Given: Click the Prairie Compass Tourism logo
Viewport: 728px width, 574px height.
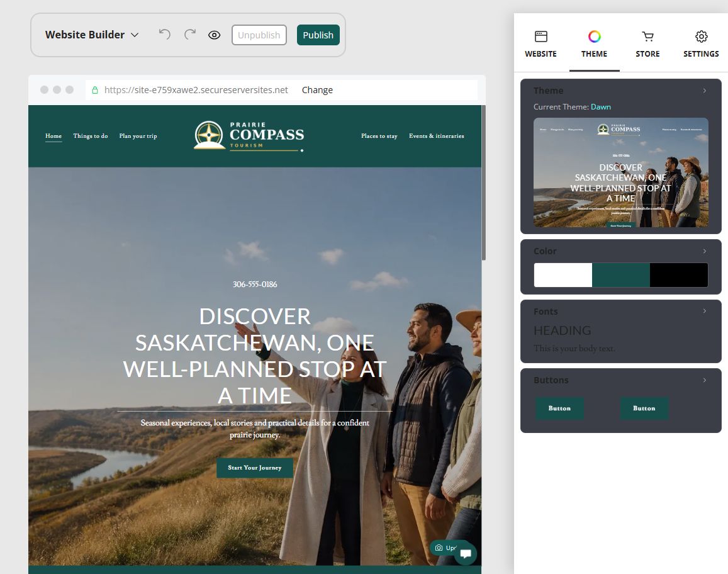Looking at the screenshot, I should pos(249,136).
